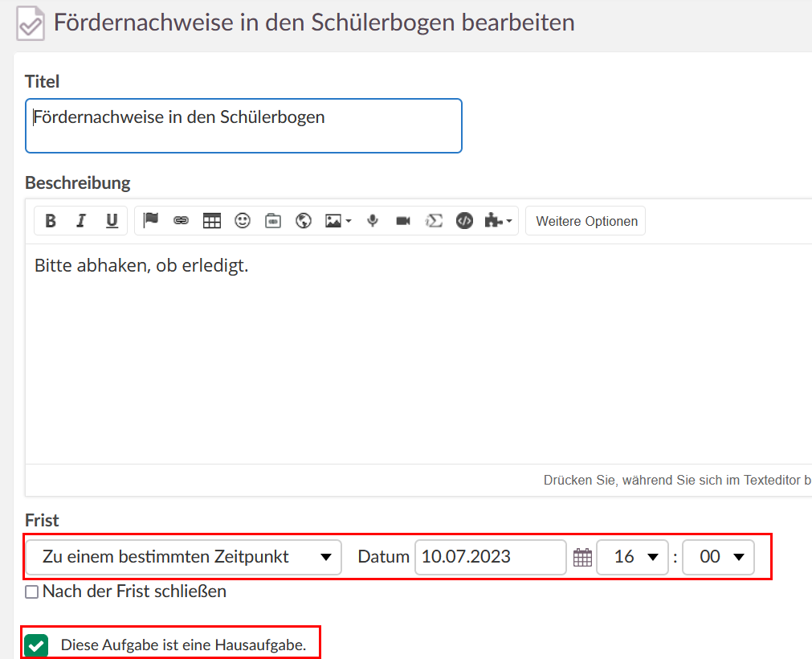Viewport: 812px width, 659px height.
Task: Toggle italic text formatting
Action: click(x=81, y=221)
